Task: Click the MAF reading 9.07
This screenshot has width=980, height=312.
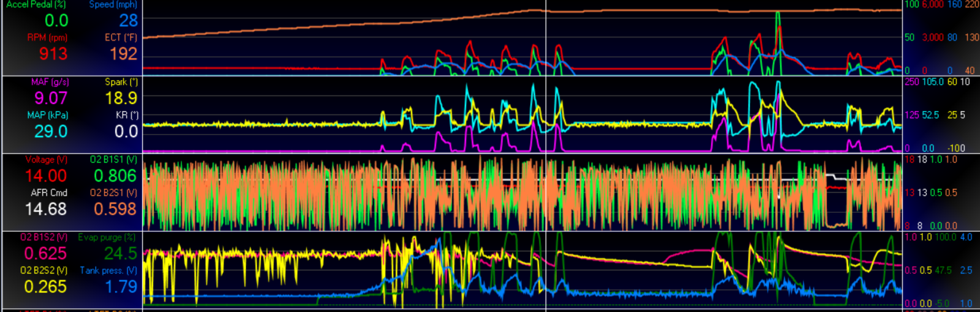Action: [51, 98]
